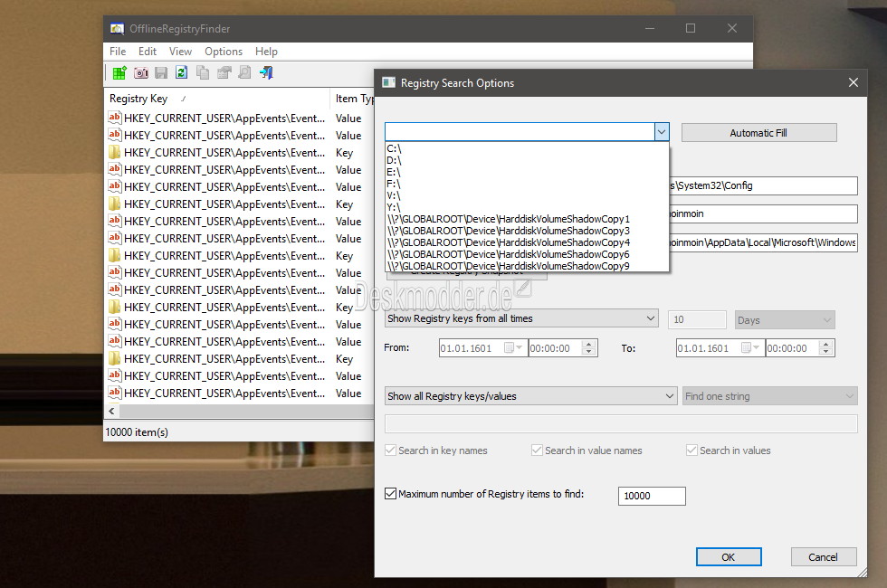Toggle Search in value names checkbox
The height and width of the screenshot is (588, 887).
click(x=537, y=450)
